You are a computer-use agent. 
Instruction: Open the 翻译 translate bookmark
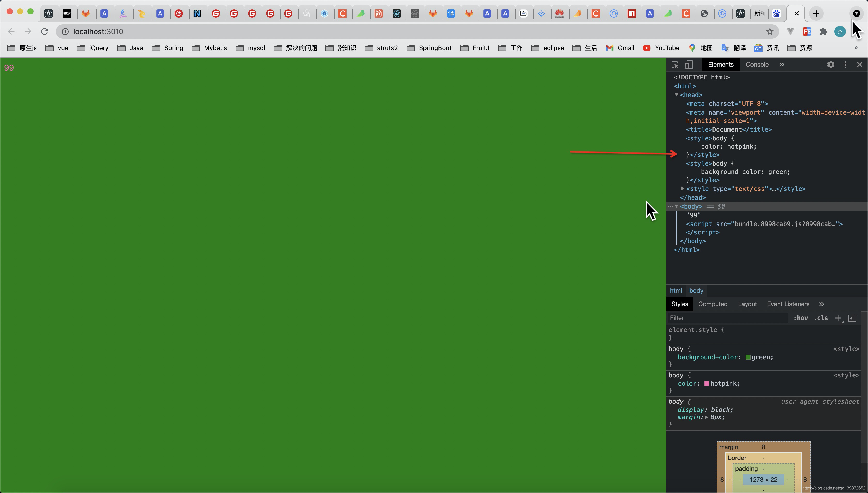[x=733, y=48]
